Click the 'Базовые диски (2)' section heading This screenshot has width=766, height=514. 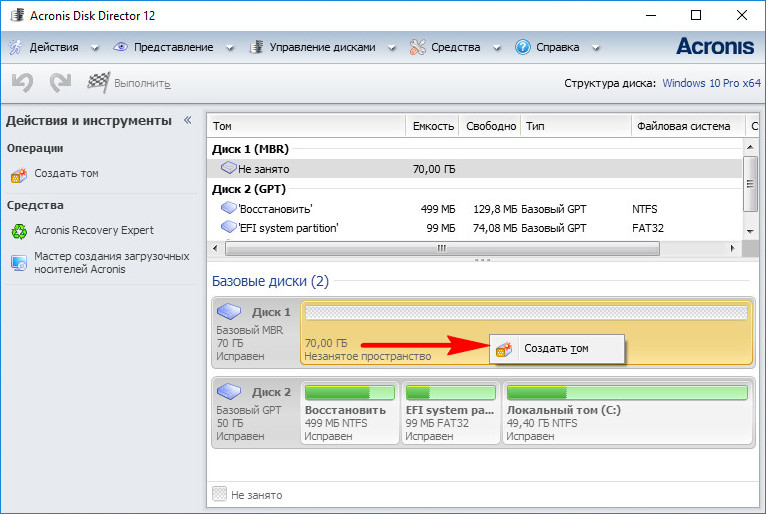270,281
